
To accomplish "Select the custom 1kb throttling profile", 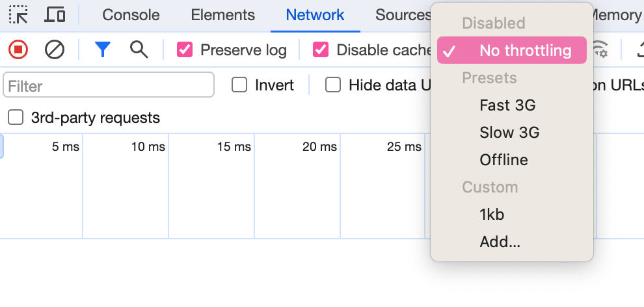I will pyautogui.click(x=492, y=214).
